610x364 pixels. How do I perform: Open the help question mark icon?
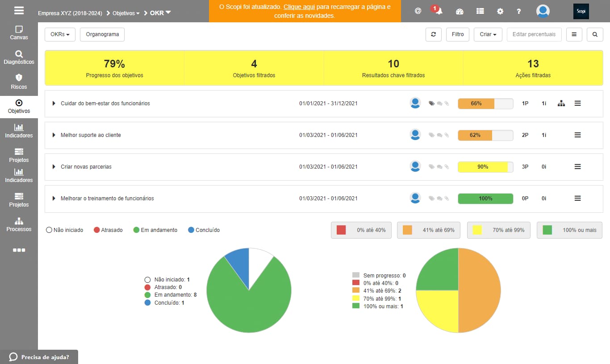coord(519,11)
